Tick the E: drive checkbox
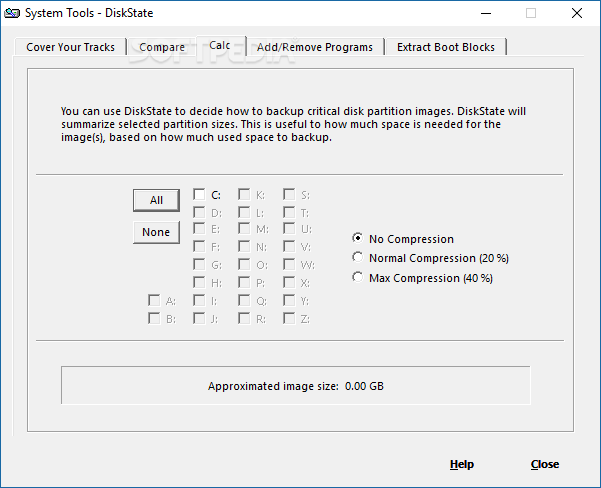The image size is (601, 488). [199, 228]
